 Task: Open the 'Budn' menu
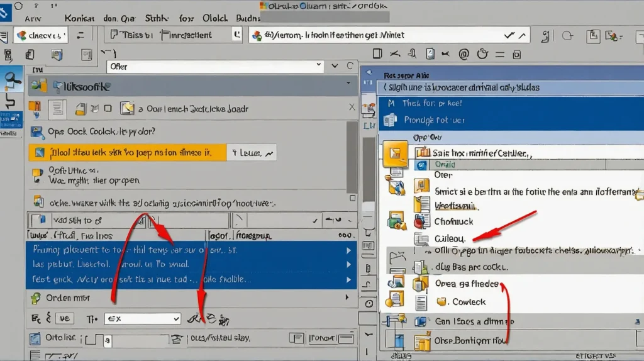pyautogui.click(x=248, y=18)
